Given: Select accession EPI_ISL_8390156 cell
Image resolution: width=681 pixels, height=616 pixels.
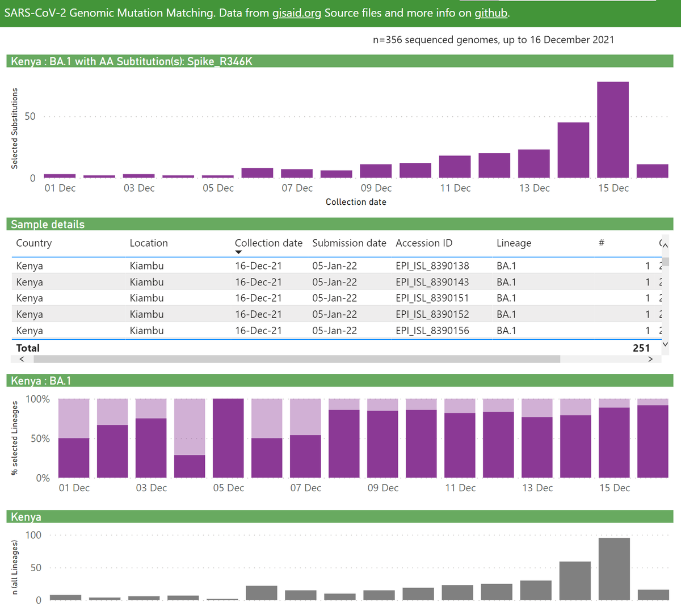Looking at the screenshot, I should click(x=432, y=330).
